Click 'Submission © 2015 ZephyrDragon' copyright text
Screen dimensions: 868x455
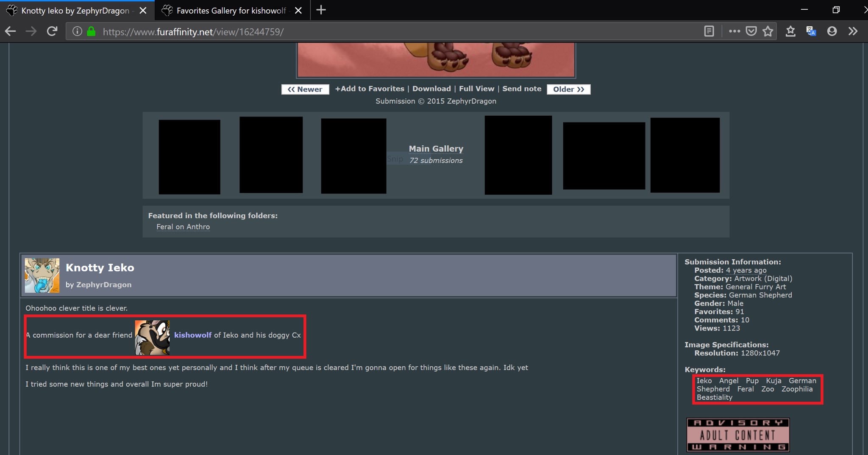tap(436, 101)
